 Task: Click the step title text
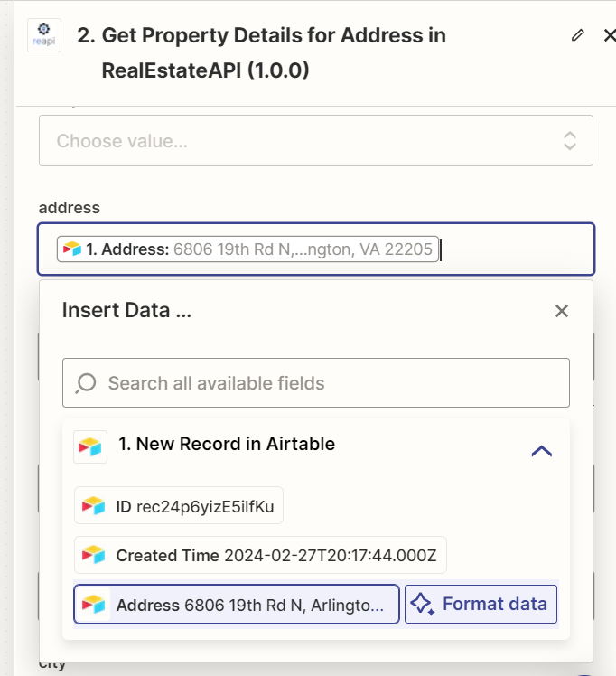click(x=261, y=52)
